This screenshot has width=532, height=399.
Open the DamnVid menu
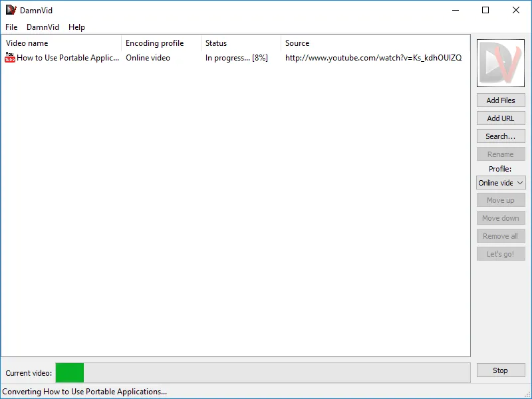[x=43, y=27]
